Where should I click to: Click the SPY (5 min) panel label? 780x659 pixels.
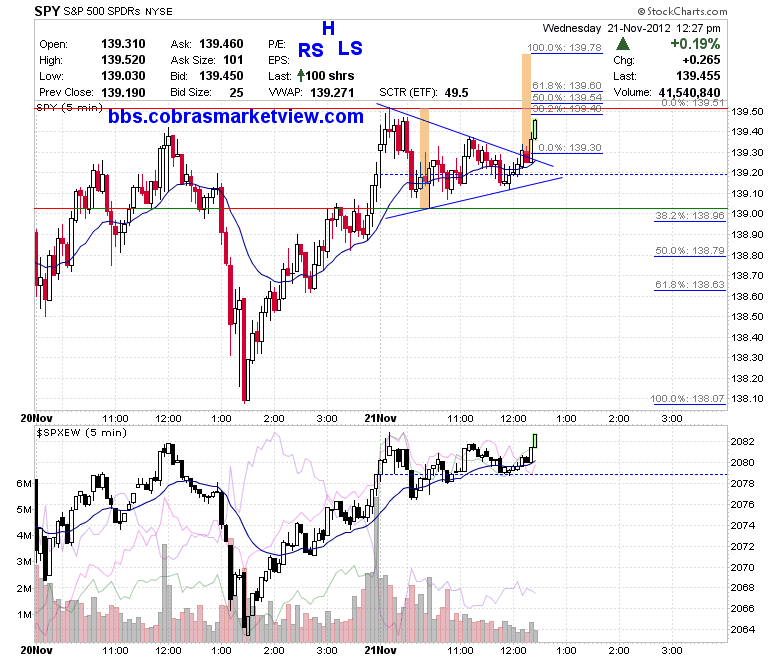coord(70,107)
